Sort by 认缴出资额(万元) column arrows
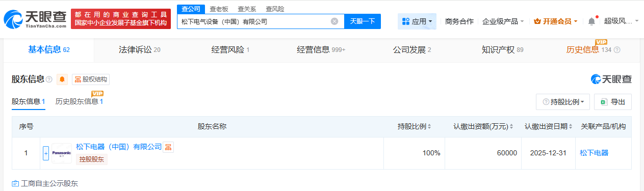Viewport: 644px width, 191px height. pyautogui.click(x=511, y=126)
